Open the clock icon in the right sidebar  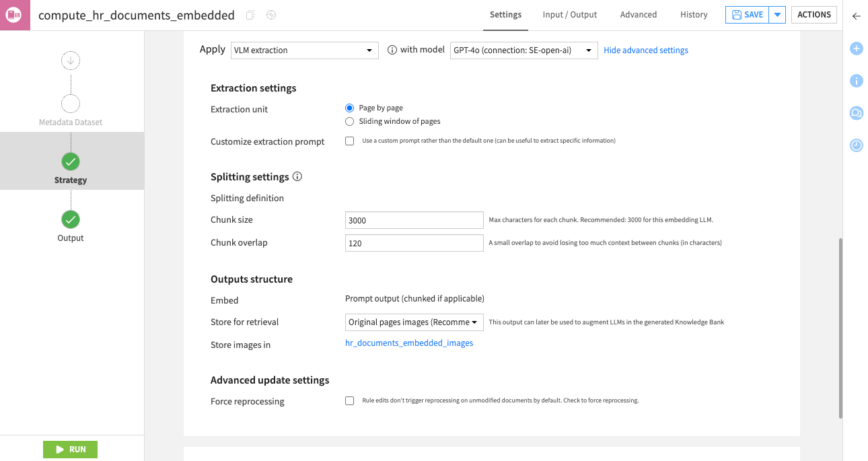coord(857,145)
